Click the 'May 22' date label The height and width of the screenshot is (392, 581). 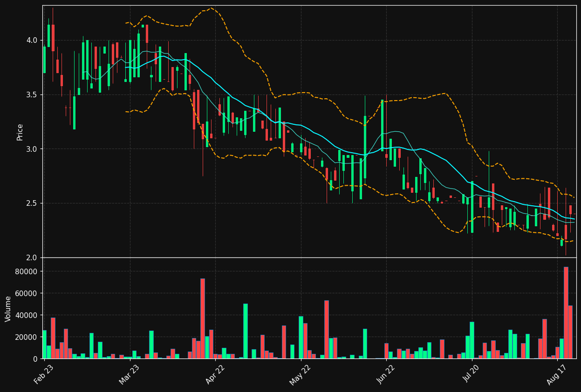pos(300,374)
